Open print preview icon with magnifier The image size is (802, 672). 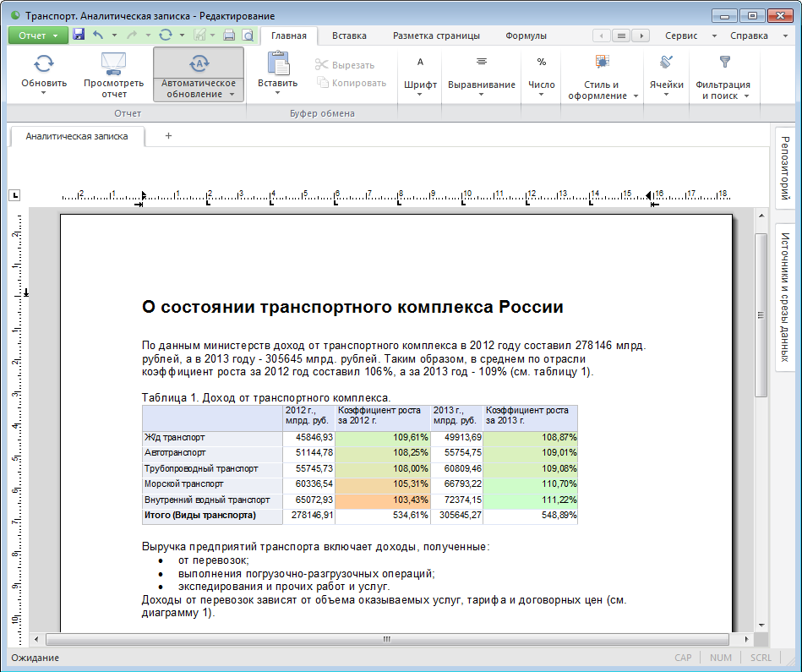click(248, 36)
